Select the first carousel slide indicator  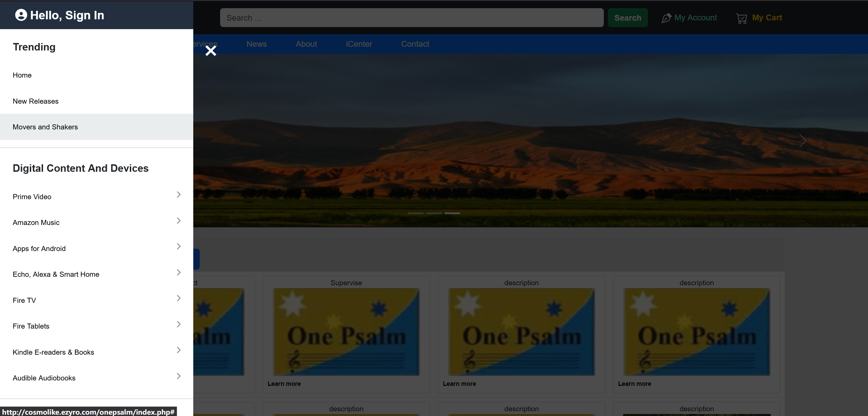(416, 213)
